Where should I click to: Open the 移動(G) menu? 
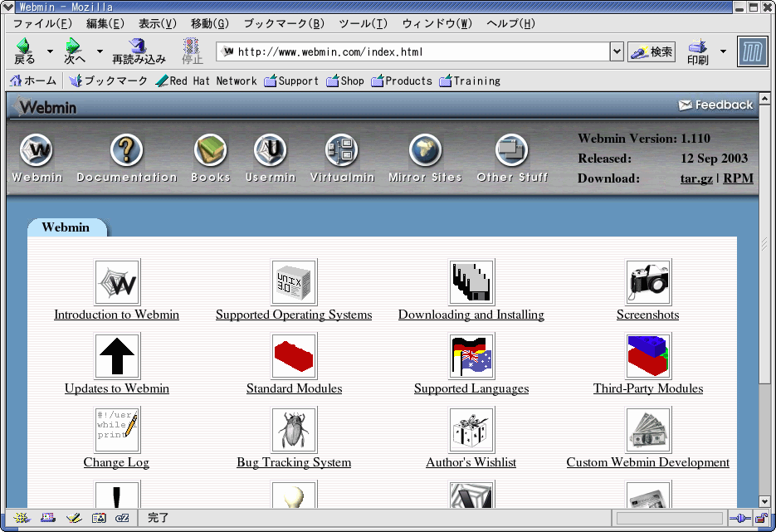coord(210,24)
